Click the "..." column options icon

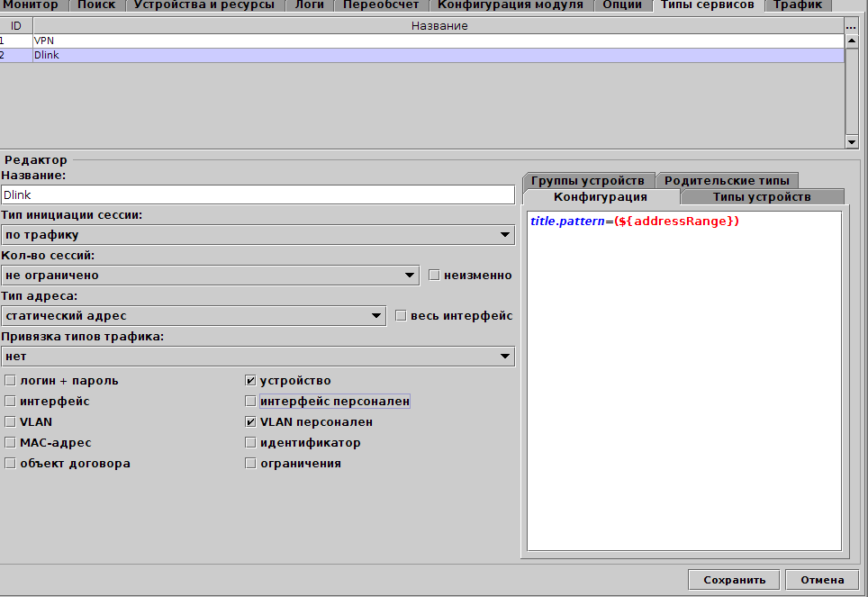(852, 25)
